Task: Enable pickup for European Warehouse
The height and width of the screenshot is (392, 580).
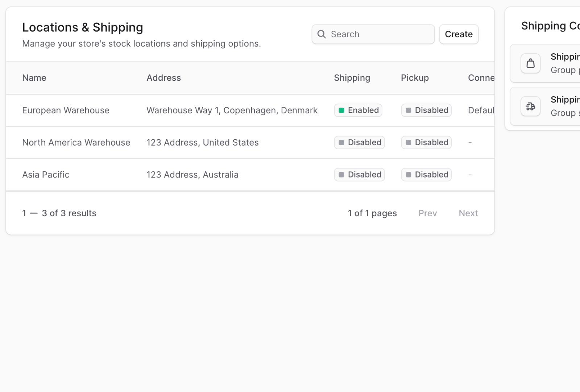Action: click(426, 110)
